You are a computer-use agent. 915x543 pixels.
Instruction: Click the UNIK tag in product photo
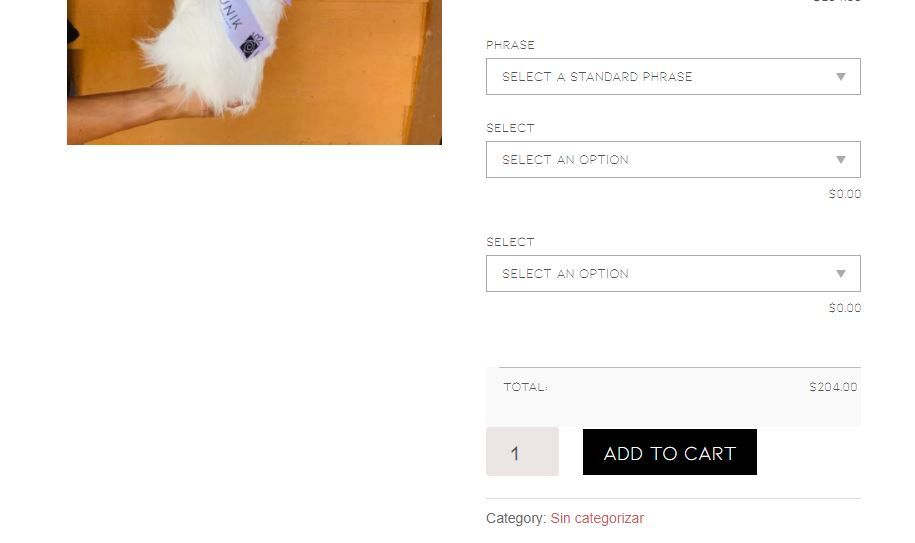[245, 26]
